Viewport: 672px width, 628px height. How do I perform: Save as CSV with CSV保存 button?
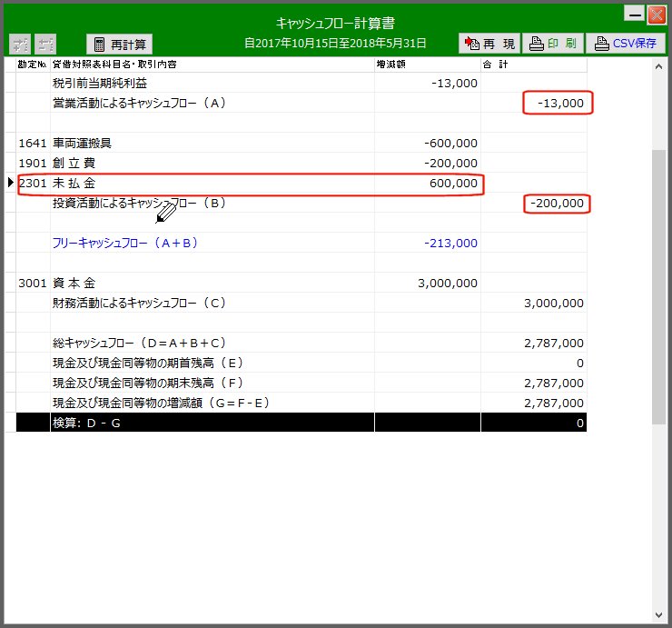click(625, 44)
